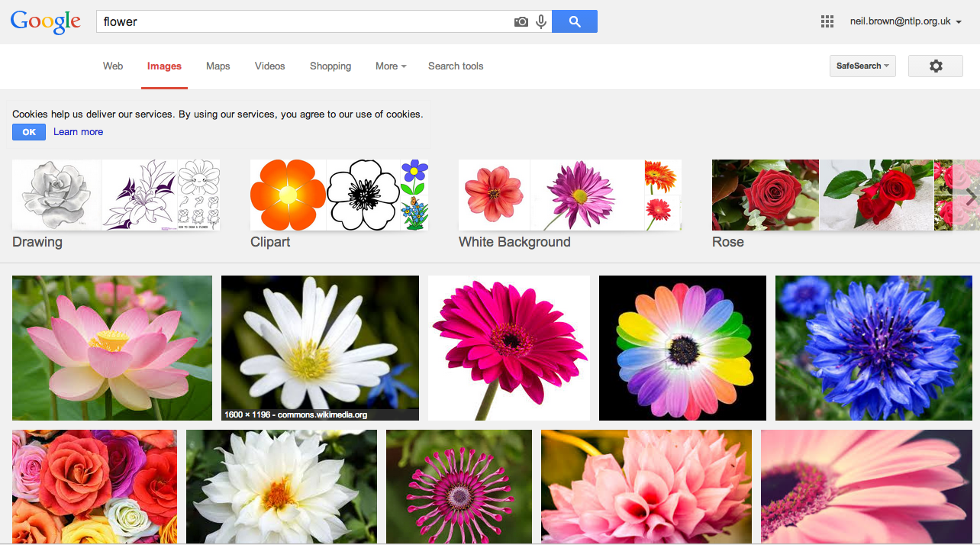Open the Drawing category label
Screen dimensions: 980x545
[x=37, y=242]
